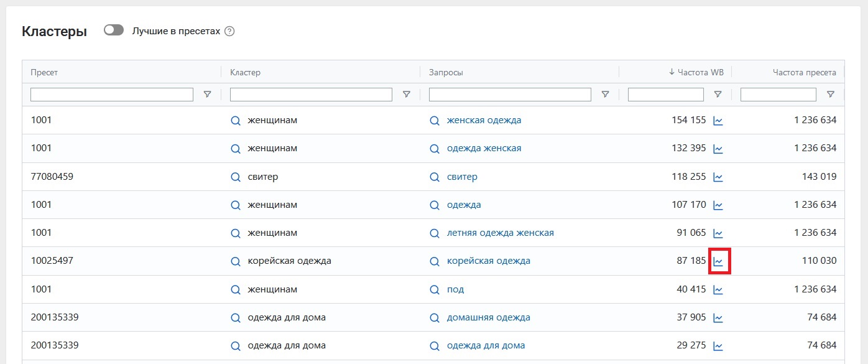Viewport: 868px width, 364px height.
Task: Select preset cell 10025497
Action: 52,261
